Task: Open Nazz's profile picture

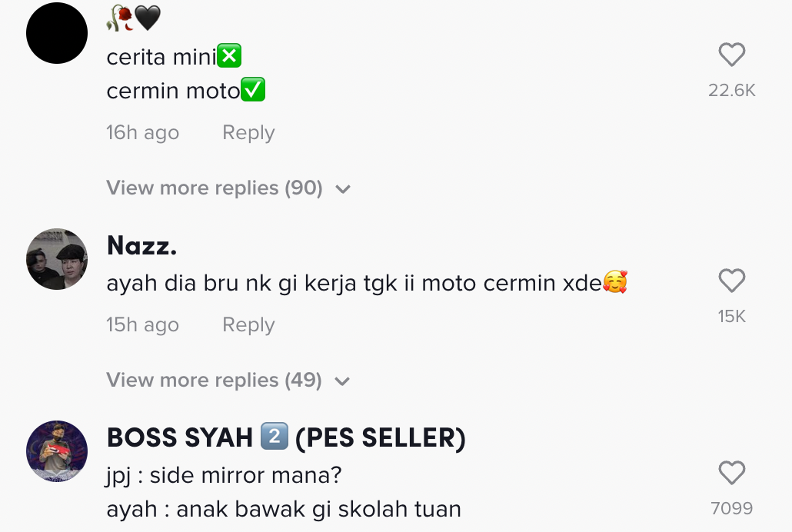Action: (57, 259)
